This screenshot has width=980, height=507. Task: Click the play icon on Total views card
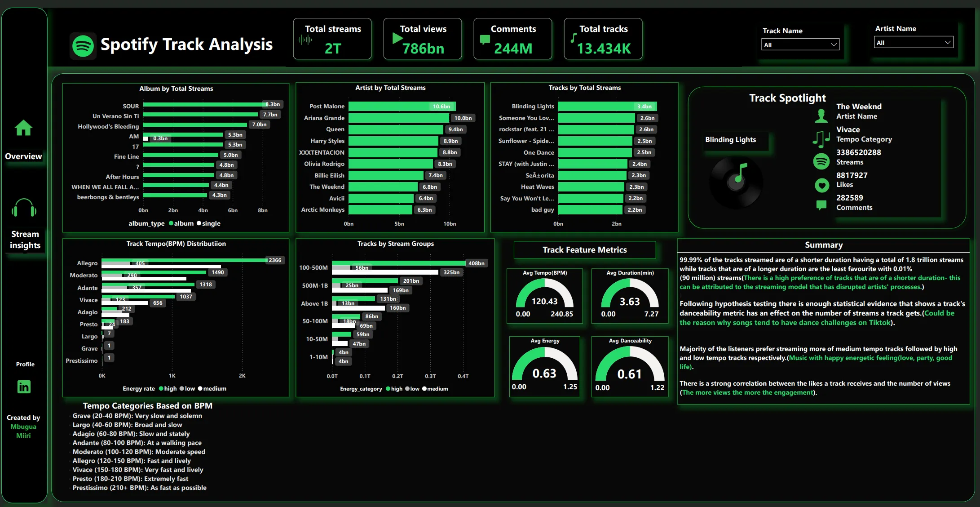coord(397,39)
